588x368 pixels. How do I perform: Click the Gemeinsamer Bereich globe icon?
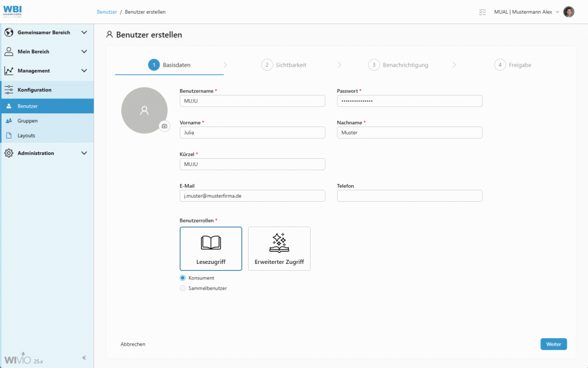coord(9,33)
